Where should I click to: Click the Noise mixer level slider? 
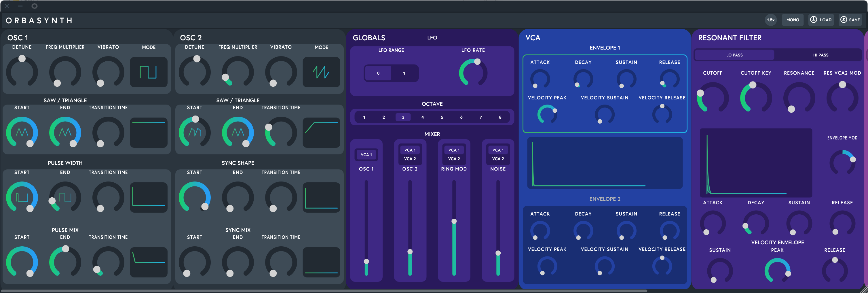point(498,228)
